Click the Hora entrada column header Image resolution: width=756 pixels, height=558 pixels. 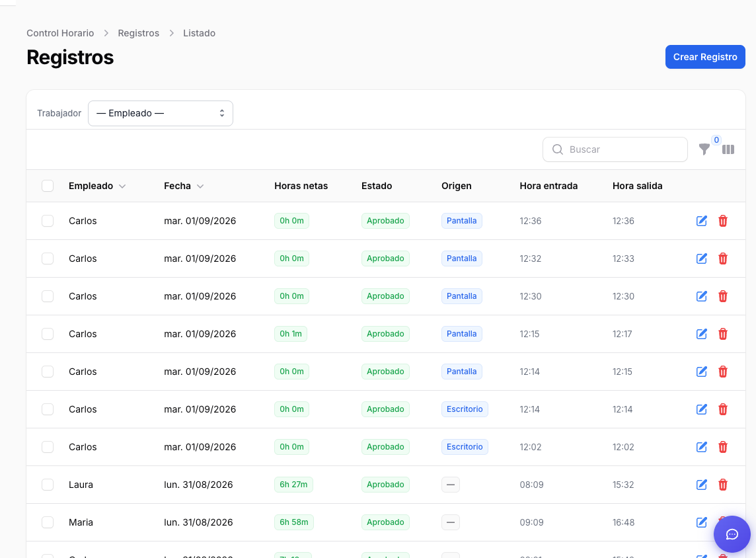pyautogui.click(x=548, y=186)
